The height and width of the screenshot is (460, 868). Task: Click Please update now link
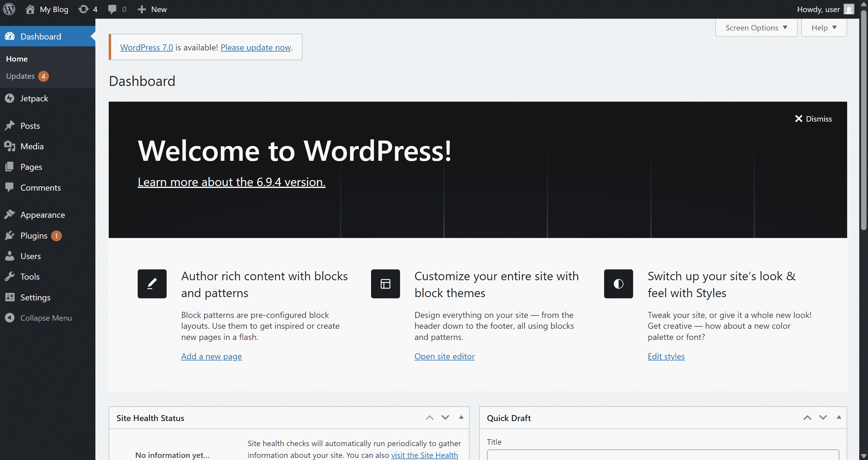[256, 47]
